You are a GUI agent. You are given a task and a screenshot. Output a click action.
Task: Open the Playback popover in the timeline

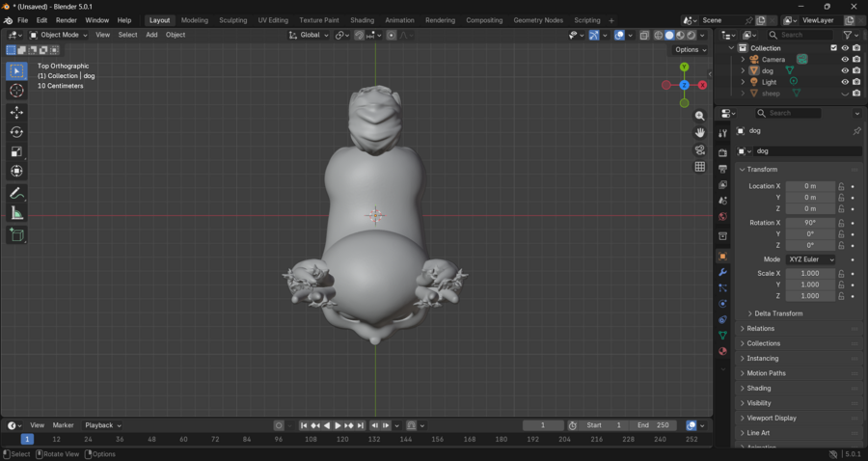pos(102,425)
